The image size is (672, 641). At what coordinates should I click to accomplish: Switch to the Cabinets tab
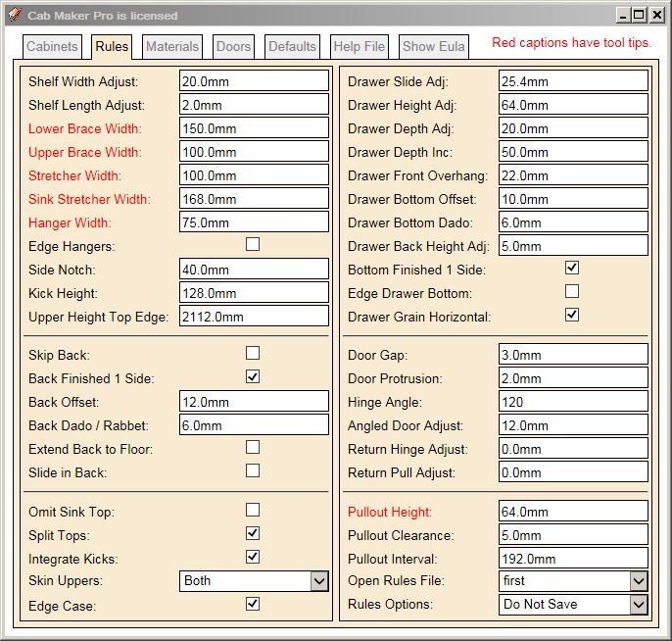point(52,46)
